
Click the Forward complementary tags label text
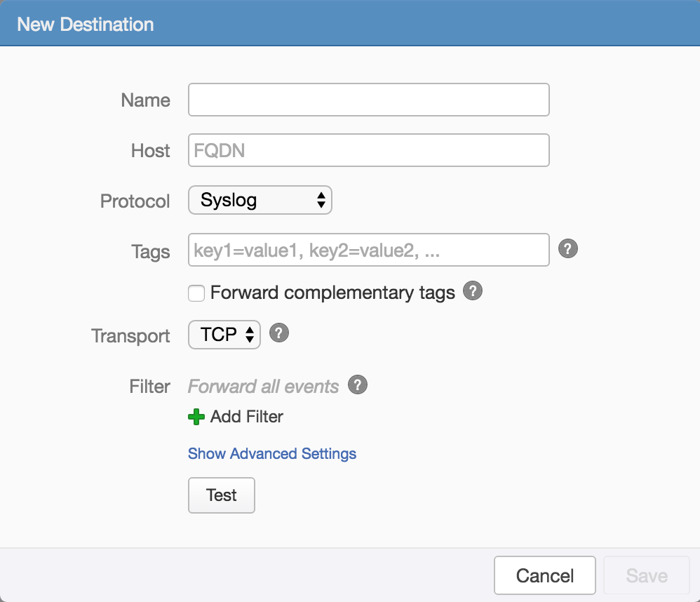[332, 293]
